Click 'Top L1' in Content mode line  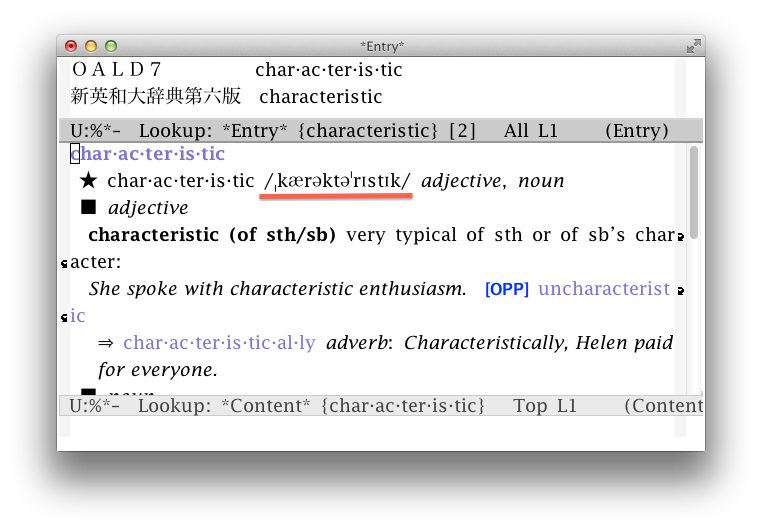(x=545, y=406)
